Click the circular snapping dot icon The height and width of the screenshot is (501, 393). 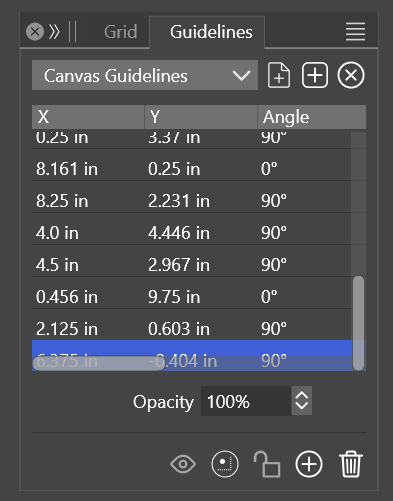tap(225, 464)
